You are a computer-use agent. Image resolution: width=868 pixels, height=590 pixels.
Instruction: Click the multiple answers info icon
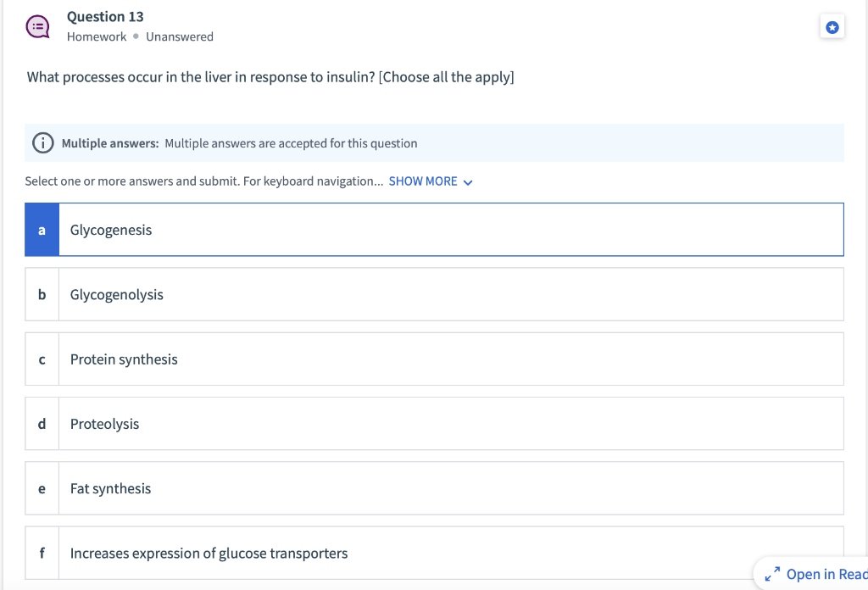42,142
